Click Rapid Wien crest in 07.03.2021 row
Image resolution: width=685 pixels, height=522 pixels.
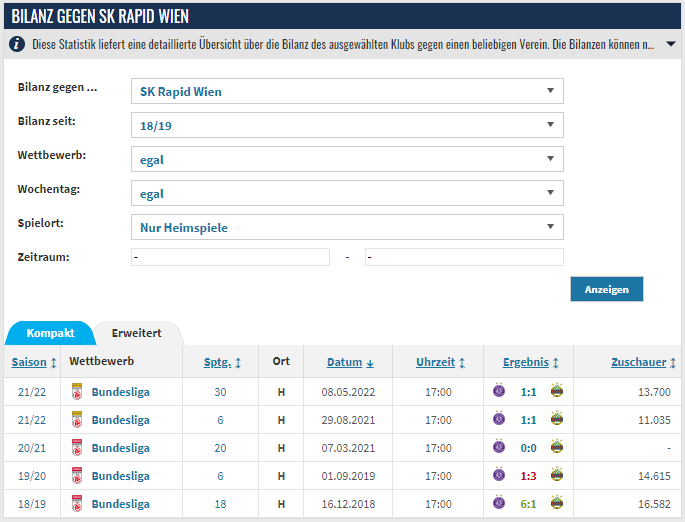(557, 446)
